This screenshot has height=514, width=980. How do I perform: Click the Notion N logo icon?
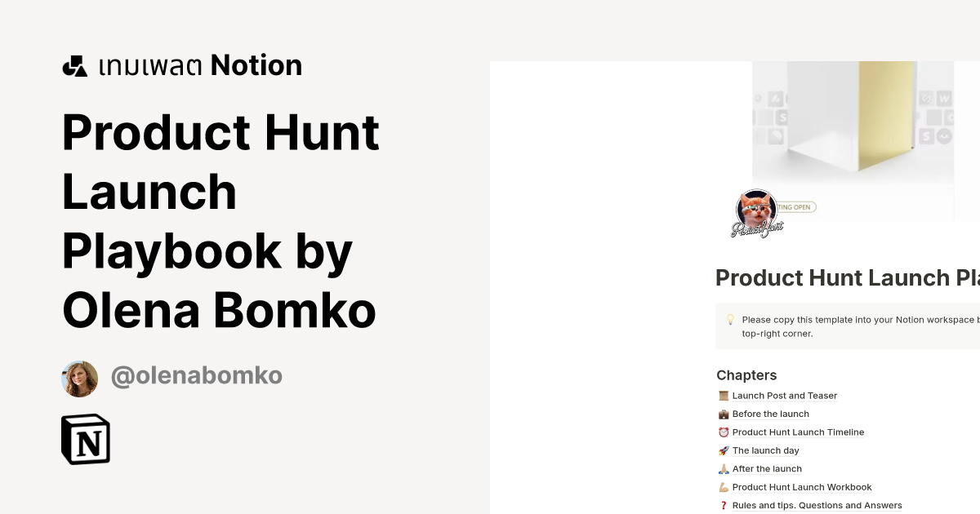tap(85, 439)
